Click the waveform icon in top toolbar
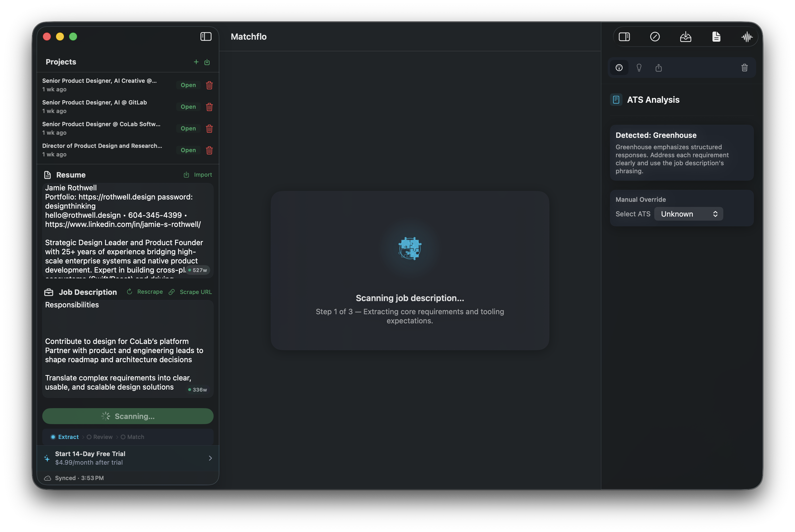 [747, 37]
